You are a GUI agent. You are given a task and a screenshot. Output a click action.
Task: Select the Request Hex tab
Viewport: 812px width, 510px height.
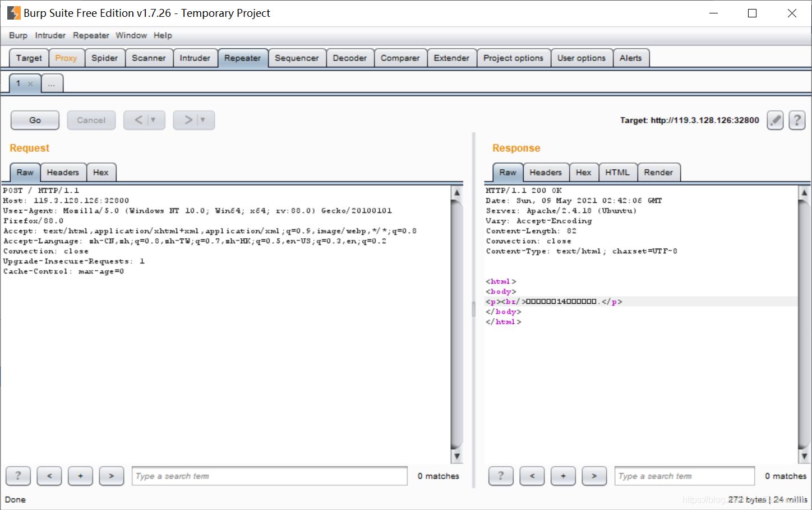coord(101,172)
